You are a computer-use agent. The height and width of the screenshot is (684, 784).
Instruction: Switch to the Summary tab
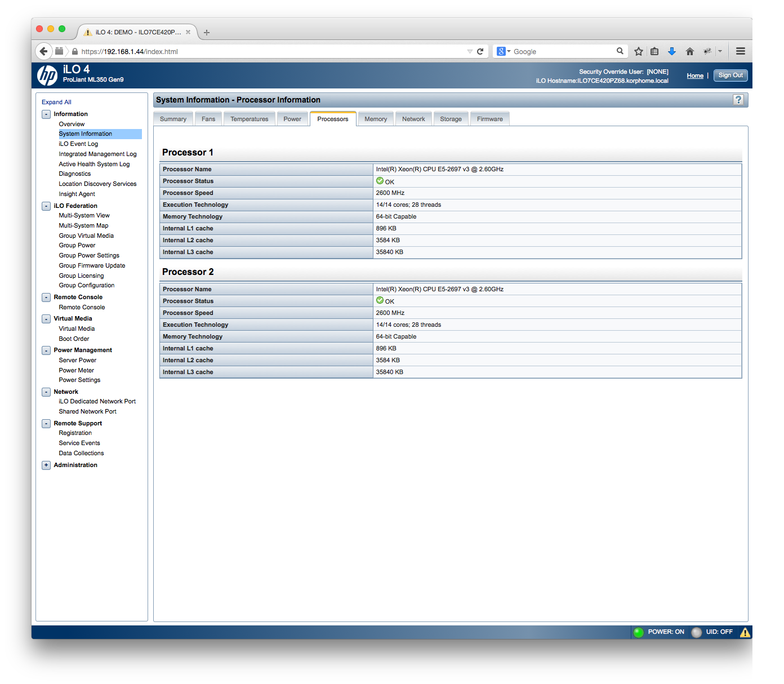pos(173,119)
